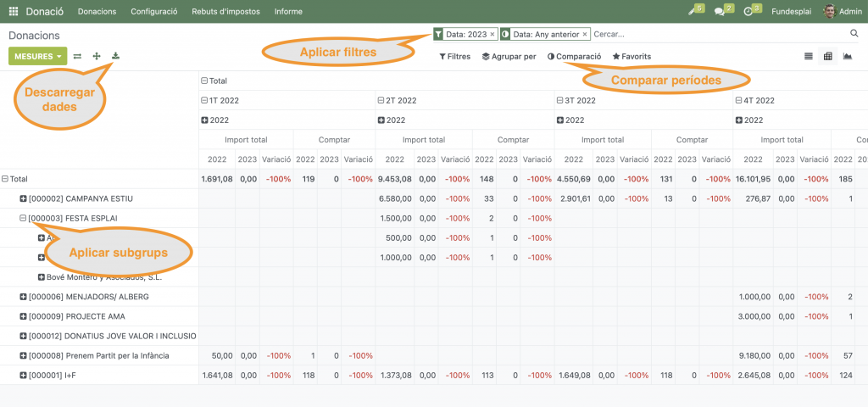This screenshot has width=868, height=407.
Task: Click the flip axis icon
Action: (77, 57)
